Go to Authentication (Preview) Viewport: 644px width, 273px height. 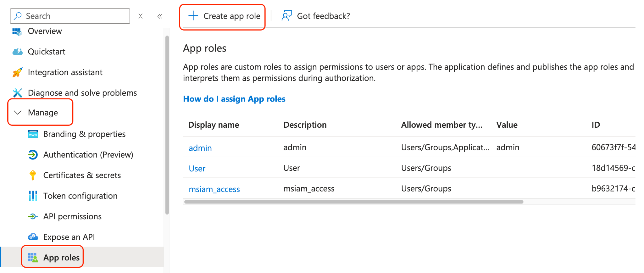88,155
